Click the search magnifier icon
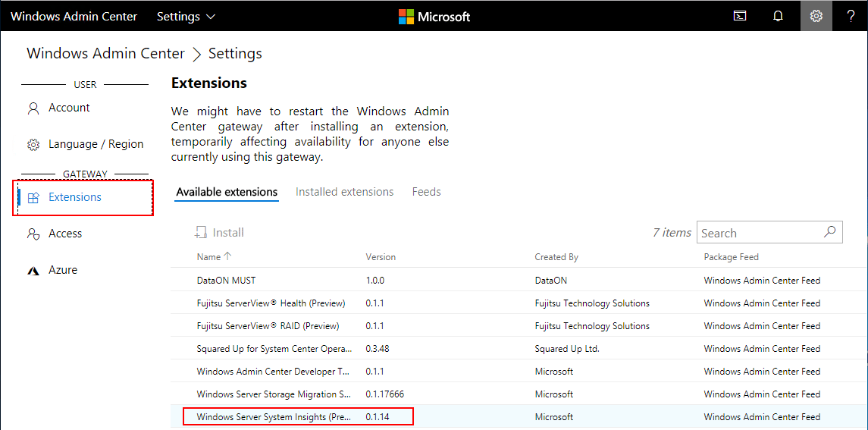The height and width of the screenshot is (430, 868). click(830, 232)
